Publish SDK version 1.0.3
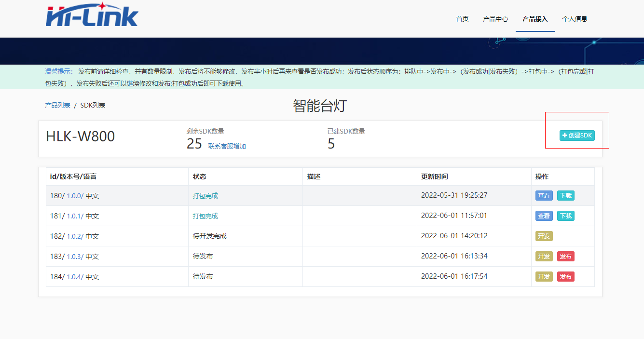Image resolution: width=644 pixels, height=339 pixels. [x=565, y=257]
